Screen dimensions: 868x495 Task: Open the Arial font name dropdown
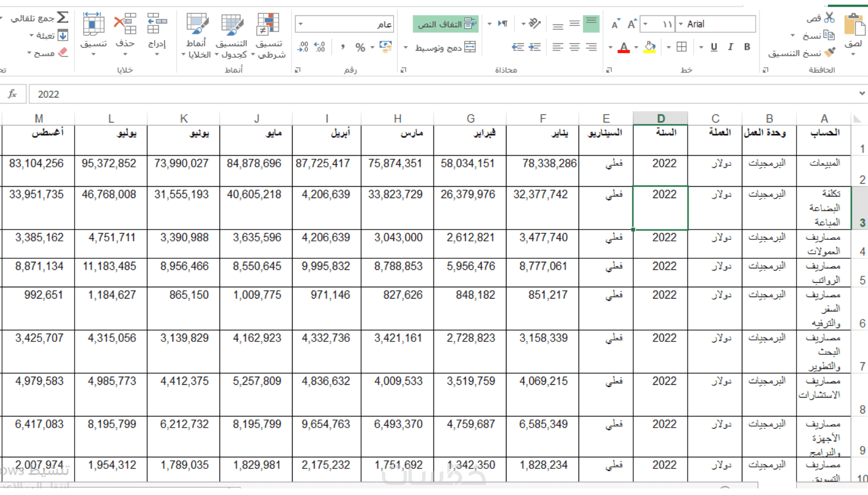(x=681, y=24)
